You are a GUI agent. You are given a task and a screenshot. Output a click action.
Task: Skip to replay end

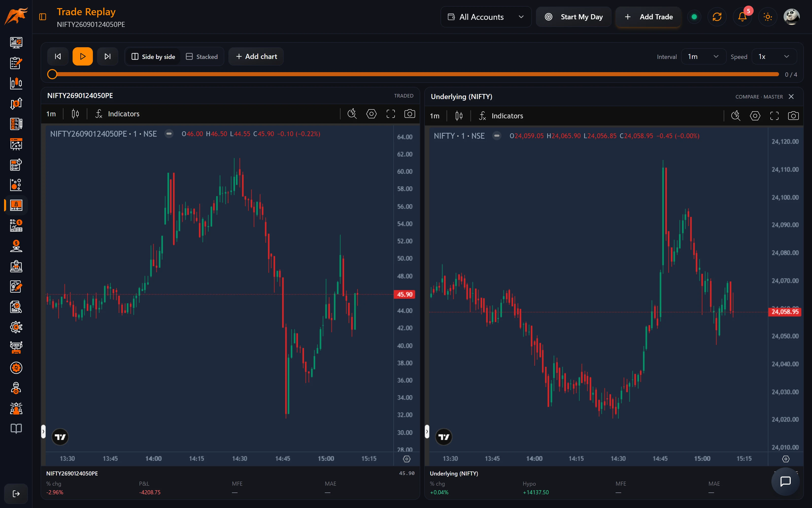point(107,56)
